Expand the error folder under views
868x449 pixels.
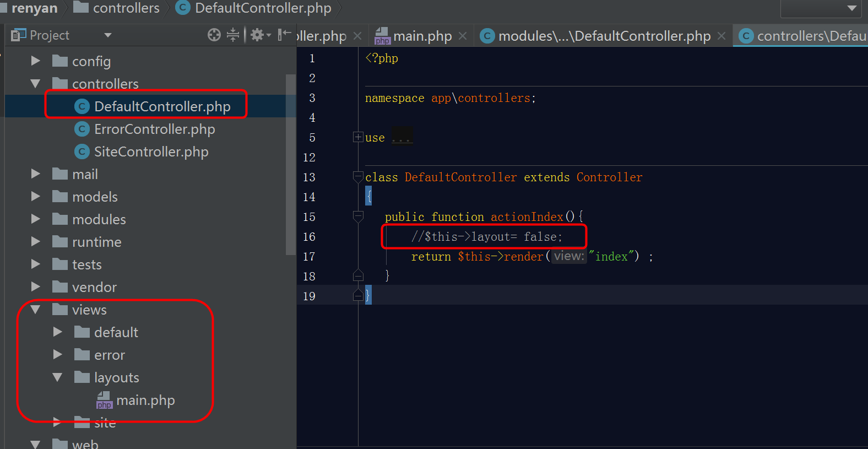[x=58, y=355]
